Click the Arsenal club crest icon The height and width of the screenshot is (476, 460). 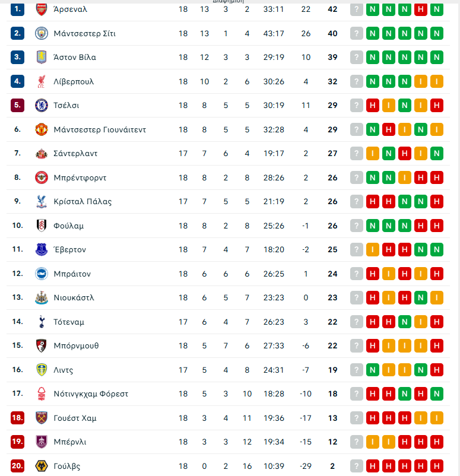(41, 9)
